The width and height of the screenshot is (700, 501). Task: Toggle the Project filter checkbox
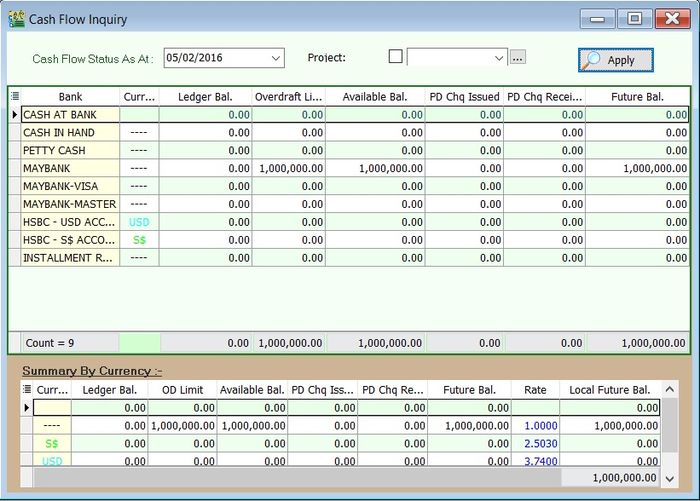395,57
